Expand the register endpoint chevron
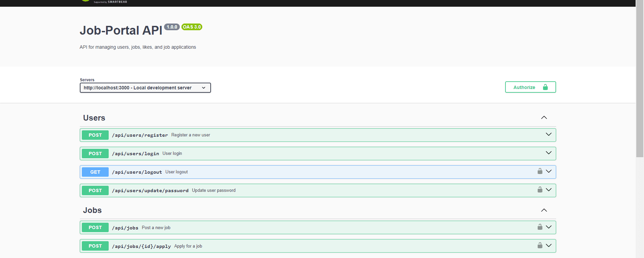 (x=549, y=134)
